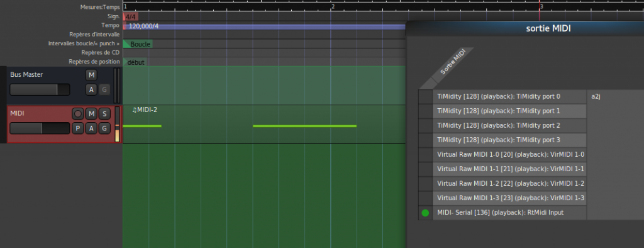Click the red playhead at bar 3

point(539,10)
